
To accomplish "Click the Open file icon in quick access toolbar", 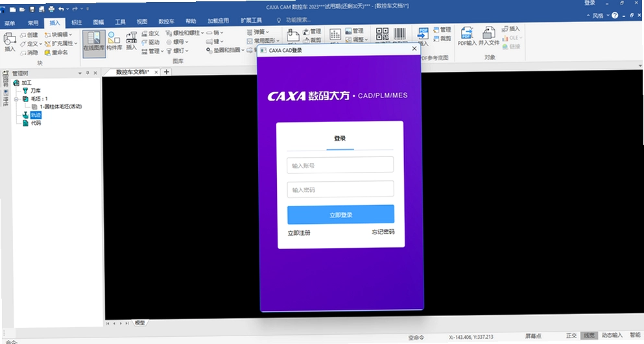I will (22, 9).
